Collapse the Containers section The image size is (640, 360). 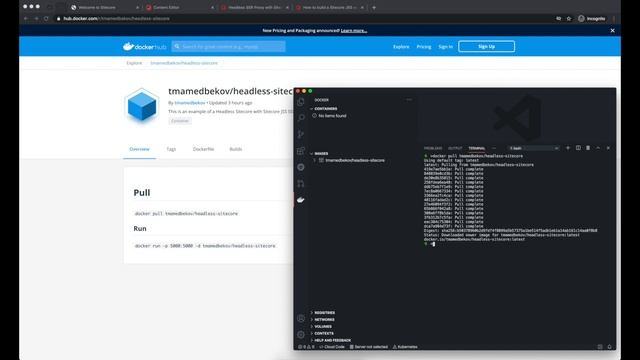coord(326,109)
